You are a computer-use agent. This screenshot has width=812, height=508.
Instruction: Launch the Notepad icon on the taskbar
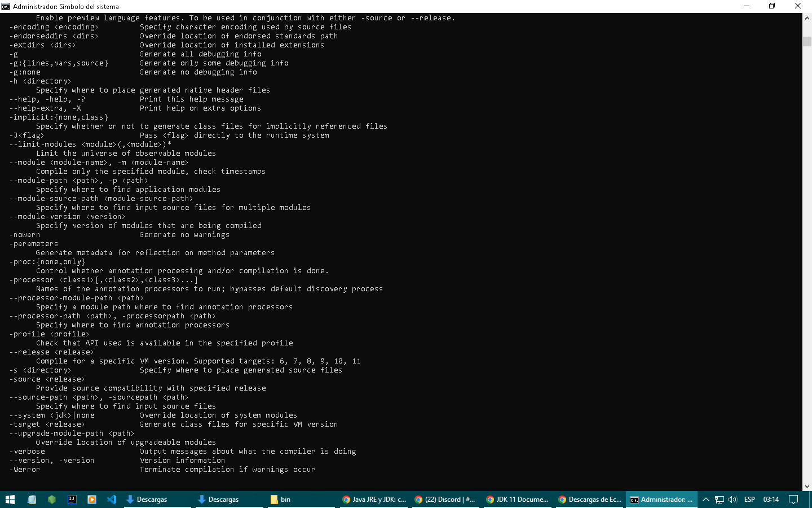point(32,500)
